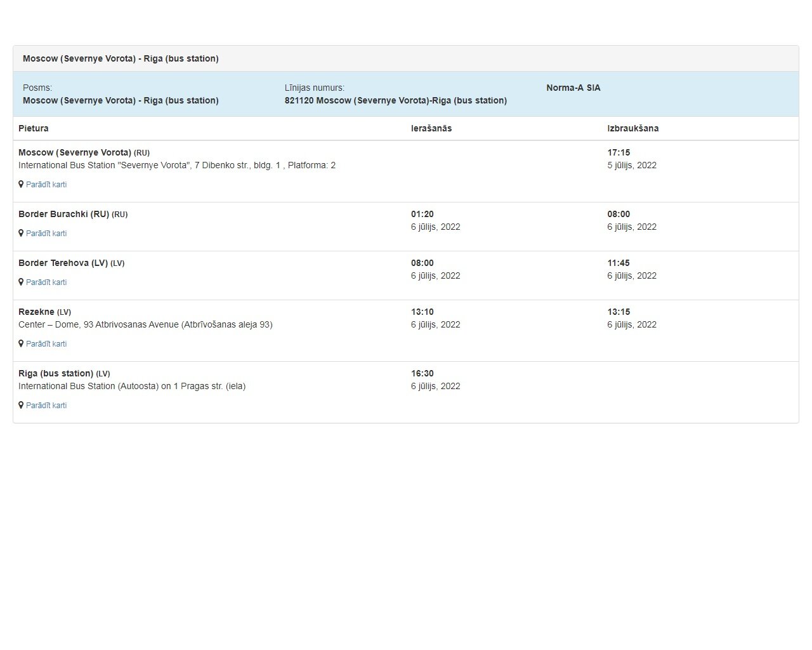
Task: Open 'Parādīt karti' link under Border Terehova
Action: tap(46, 282)
